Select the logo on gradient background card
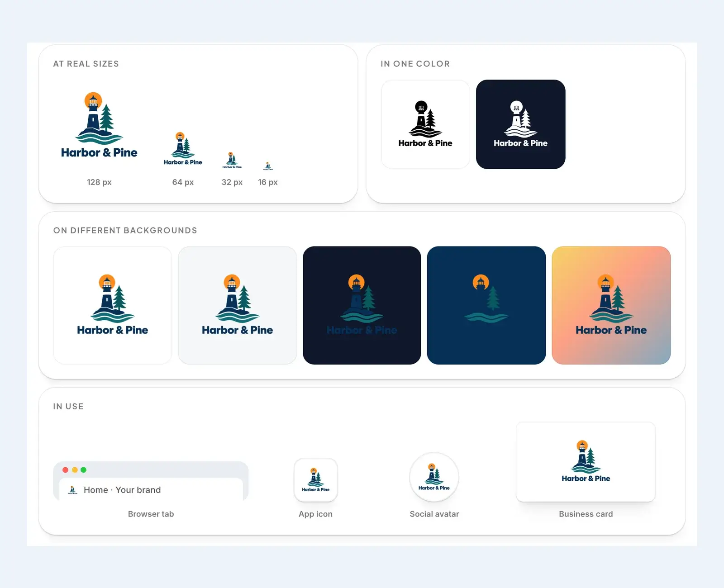Viewport: 724px width, 588px height. [611, 305]
